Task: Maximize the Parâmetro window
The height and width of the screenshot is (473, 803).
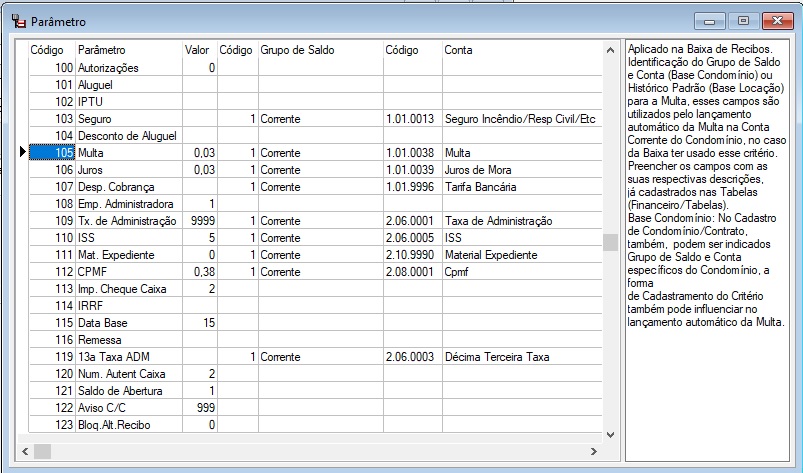Action: [x=743, y=22]
